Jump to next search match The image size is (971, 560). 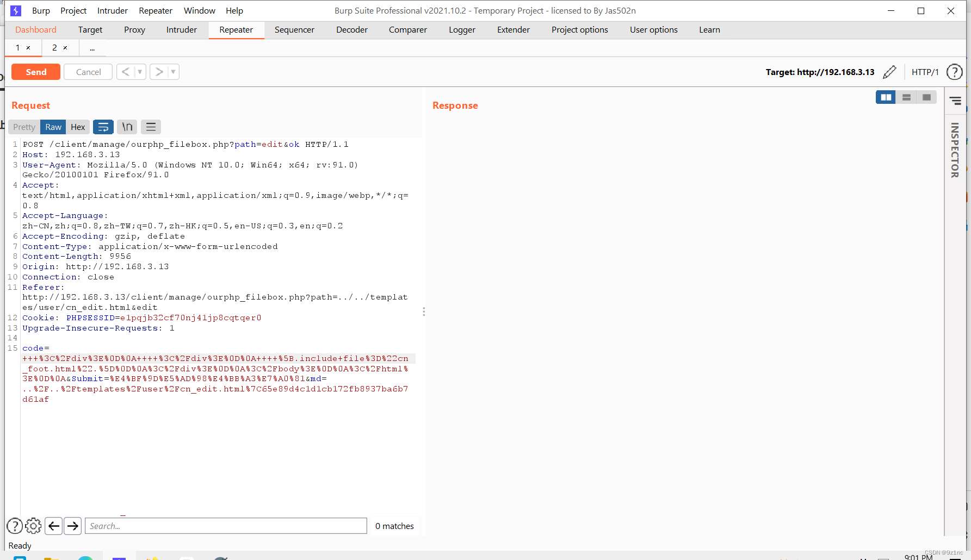pyautogui.click(x=73, y=526)
